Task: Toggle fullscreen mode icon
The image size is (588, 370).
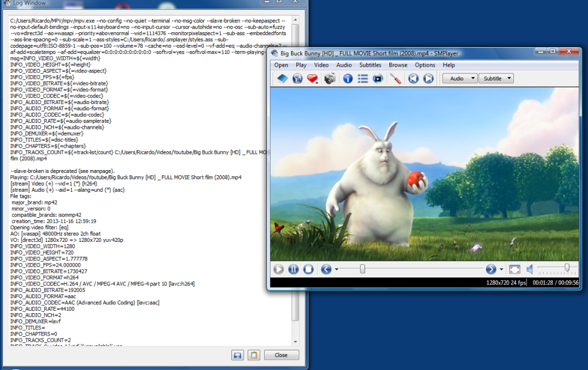Action: click(x=514, y=269)
